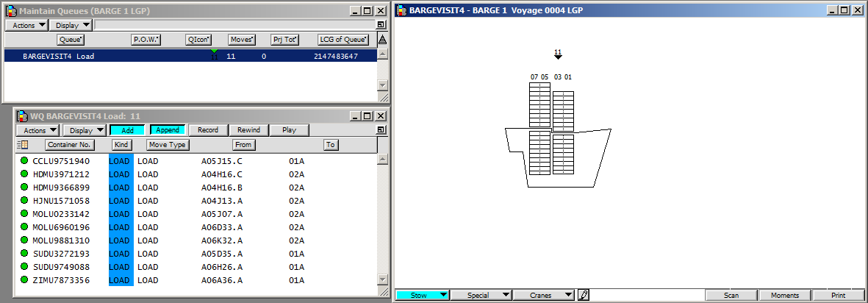The image size is (868, 303).
Task: Click the crane 11 arrow marker above barge
Action: coord(558,56)
